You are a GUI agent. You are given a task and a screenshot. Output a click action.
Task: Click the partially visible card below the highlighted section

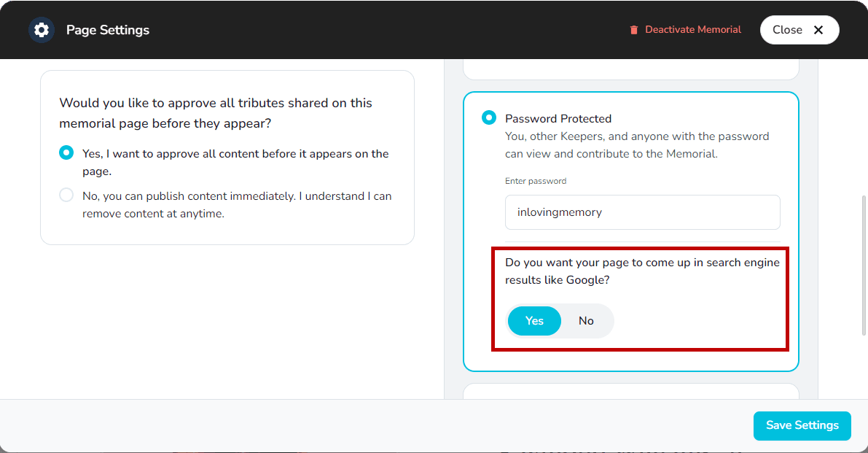point(630,392)
